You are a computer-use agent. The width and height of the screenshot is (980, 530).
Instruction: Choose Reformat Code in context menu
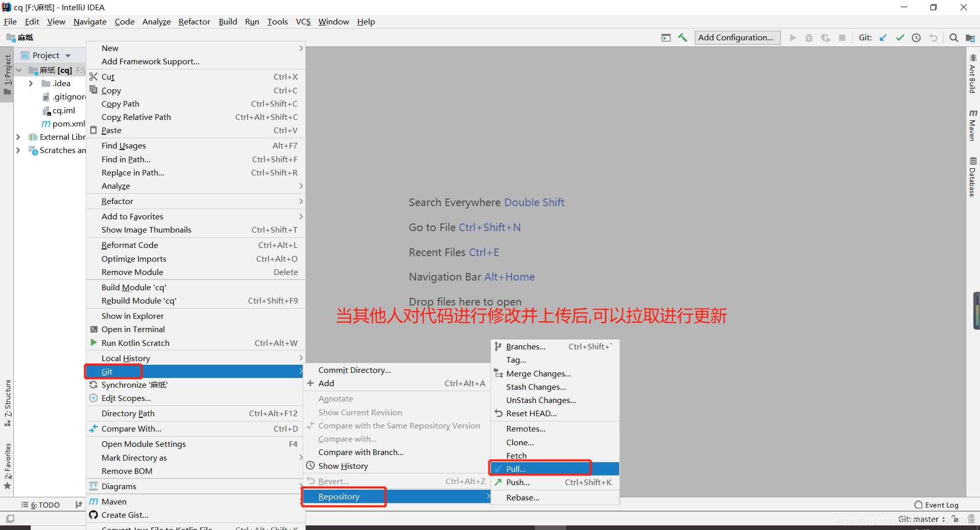tap(195, 245)
